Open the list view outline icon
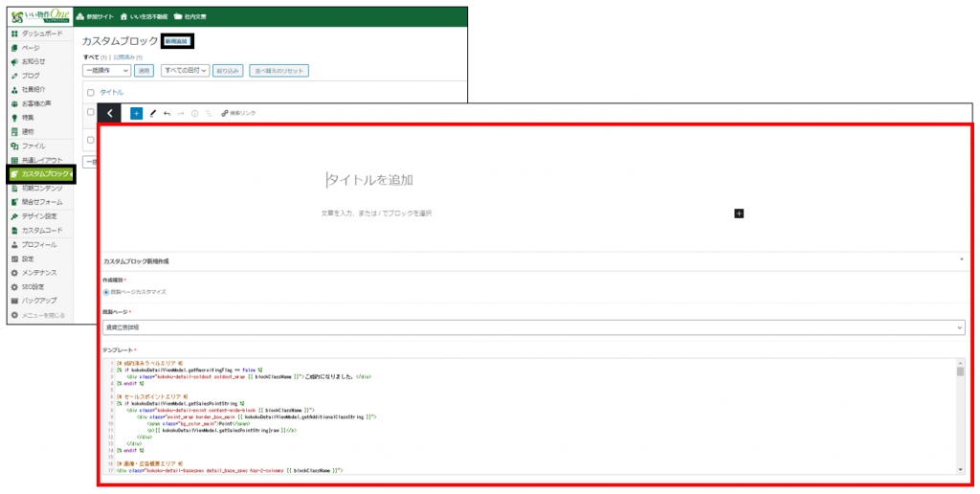The width and height of the screenshot is (980, 494). [209, 113]
